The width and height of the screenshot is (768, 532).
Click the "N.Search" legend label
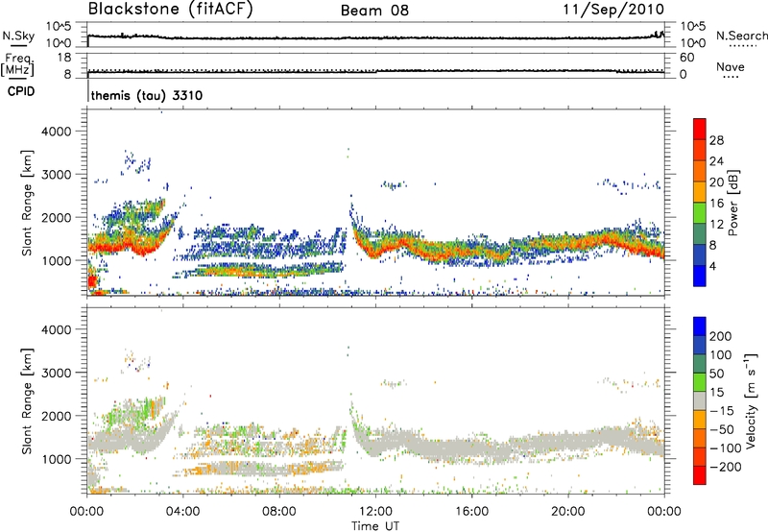point(742,36)
